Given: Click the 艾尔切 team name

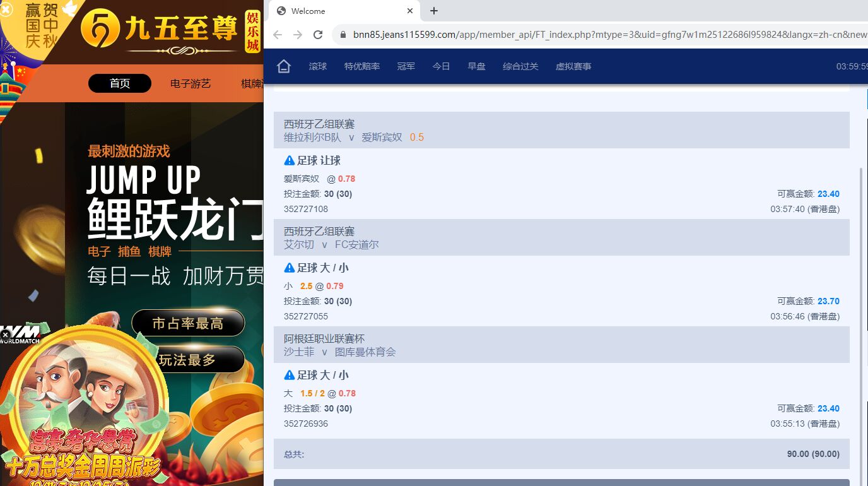Looking at the screenshot, I should tap(299, 244).
